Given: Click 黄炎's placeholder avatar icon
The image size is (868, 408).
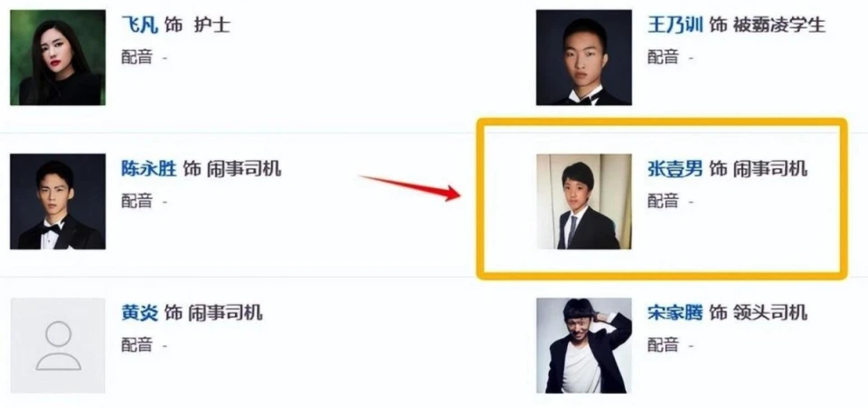Looking at the screenshot, I should tap(58, 346).
